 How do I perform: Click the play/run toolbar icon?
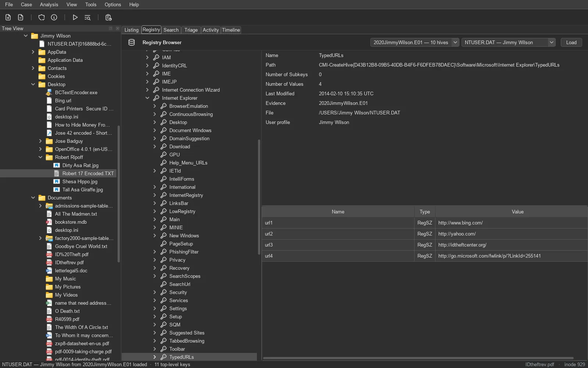coord(75,17)
